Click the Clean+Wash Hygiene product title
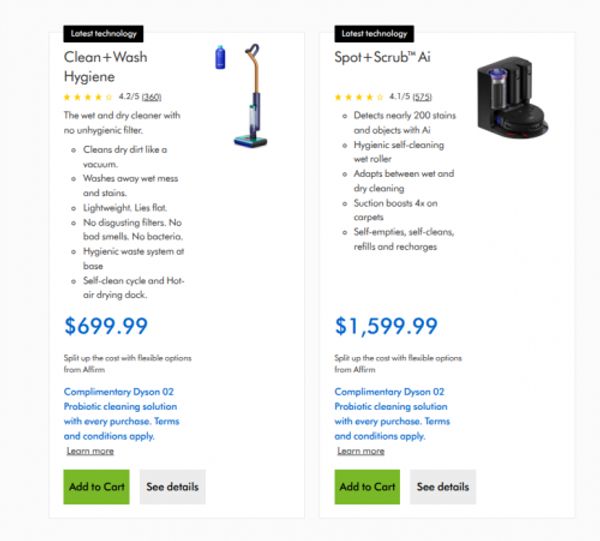 pos(104,66)
